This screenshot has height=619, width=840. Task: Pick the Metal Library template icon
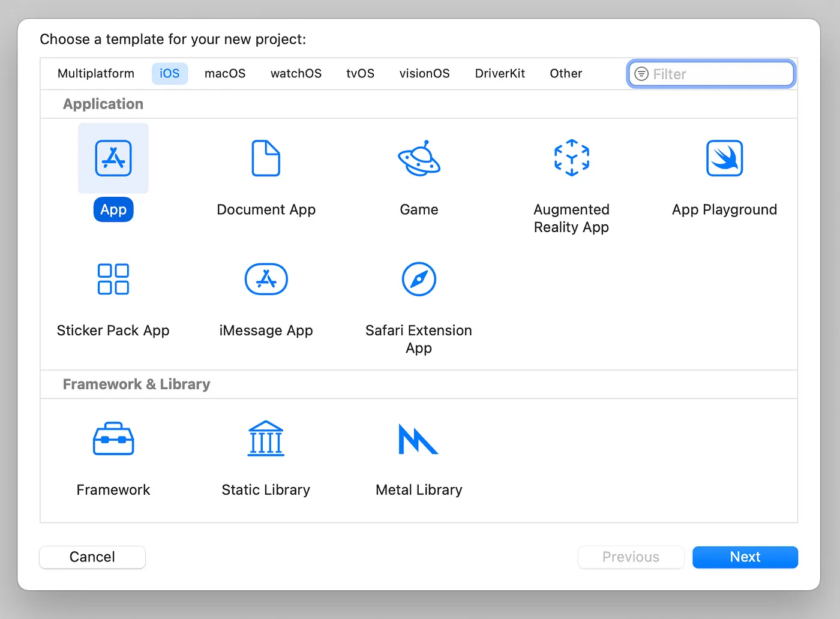(x=419, y=439)
